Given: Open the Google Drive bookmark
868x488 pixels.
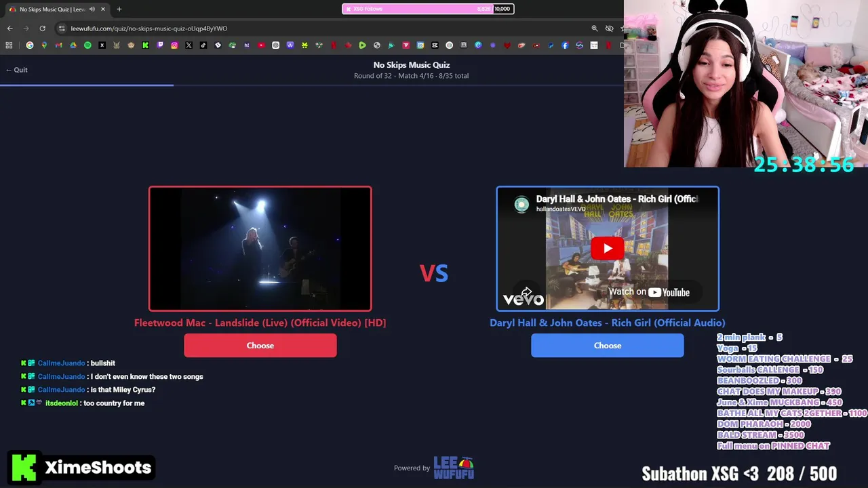Looking at the screenshot, I should click(x=73, y=45).
